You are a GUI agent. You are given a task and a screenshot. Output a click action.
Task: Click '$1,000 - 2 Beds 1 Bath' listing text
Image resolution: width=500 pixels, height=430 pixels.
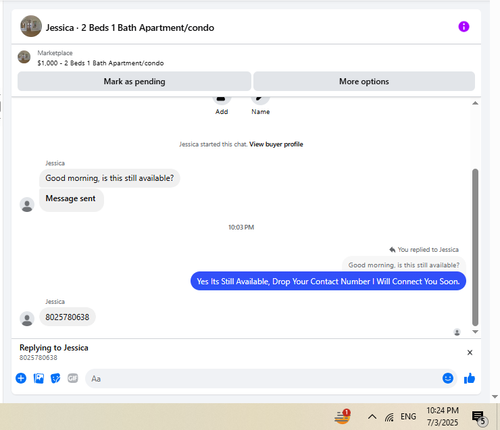[x=101, y=63]
